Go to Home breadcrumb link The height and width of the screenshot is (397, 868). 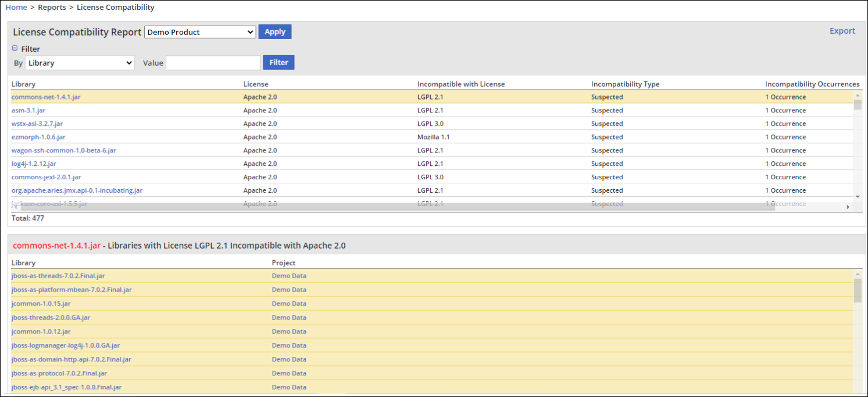pyautogui.click(x=16, y=8)
